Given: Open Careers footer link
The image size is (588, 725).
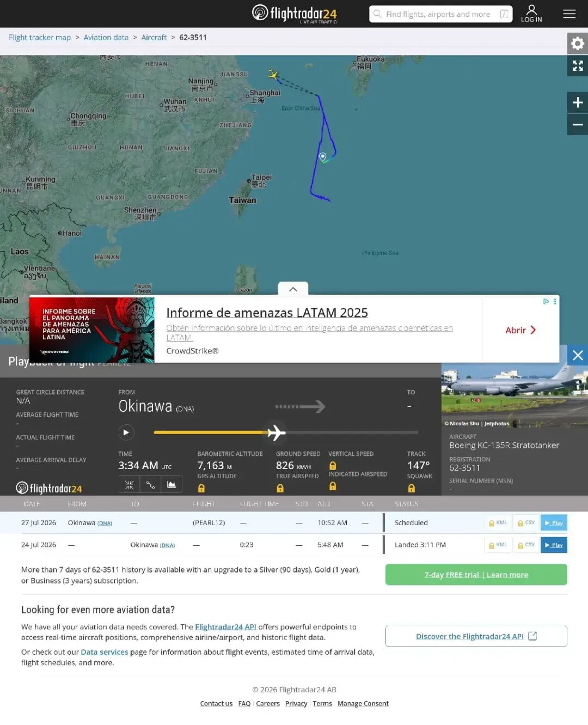Looking at the screenshot, I should (x=268, y=704).
